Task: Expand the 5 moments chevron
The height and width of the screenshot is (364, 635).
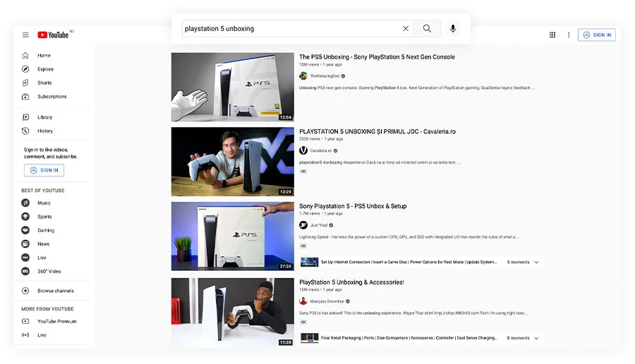Action: click(x=536, y=262)
